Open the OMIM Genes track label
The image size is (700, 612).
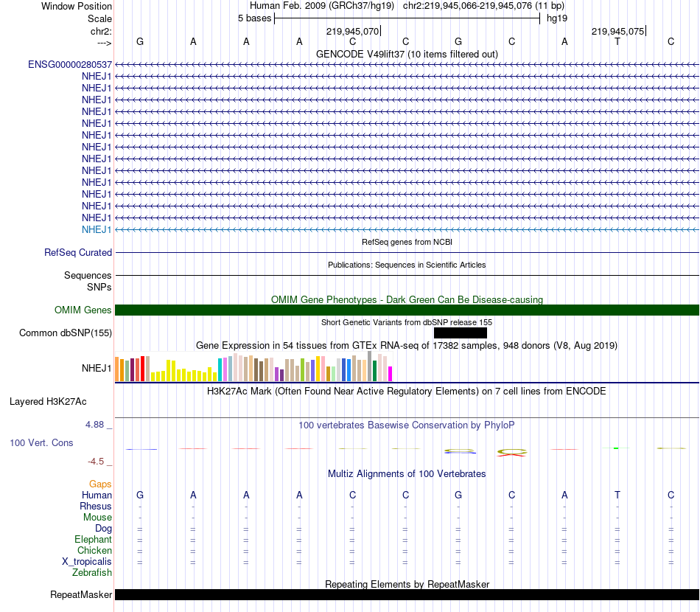[83, 310]
